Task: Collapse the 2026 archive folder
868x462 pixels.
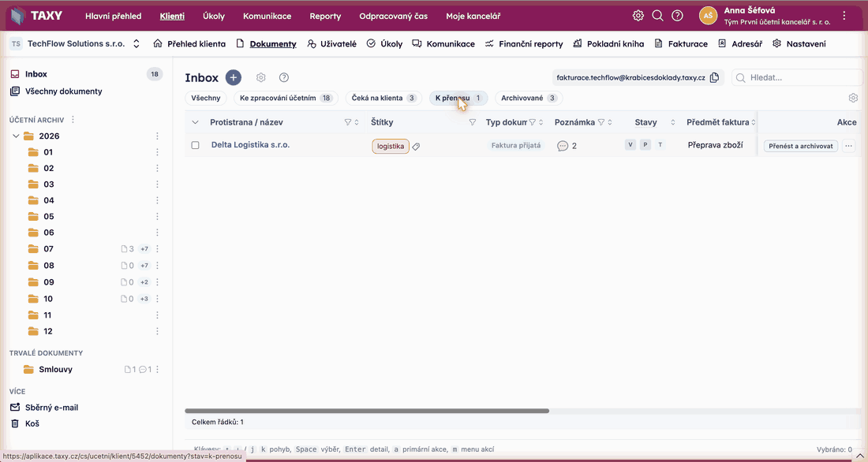Action: tap(16, 136)
